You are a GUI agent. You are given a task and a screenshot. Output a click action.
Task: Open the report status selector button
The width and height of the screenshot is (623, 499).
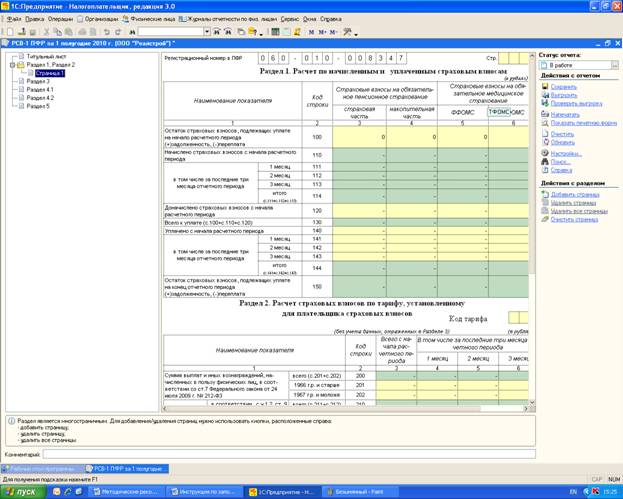coord(615,65)
